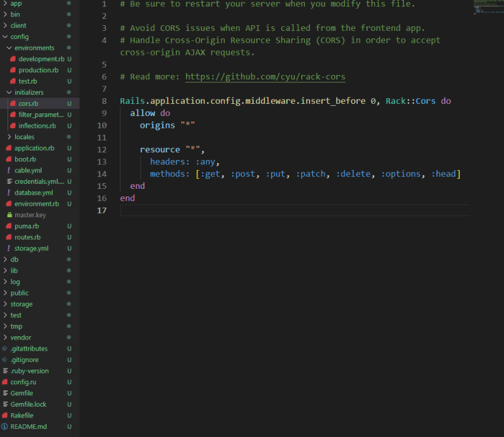Screen dimensions: 504x437
Task: Collapse the config folder chevron
Action: pyautogui.click(x=5, y=37)
